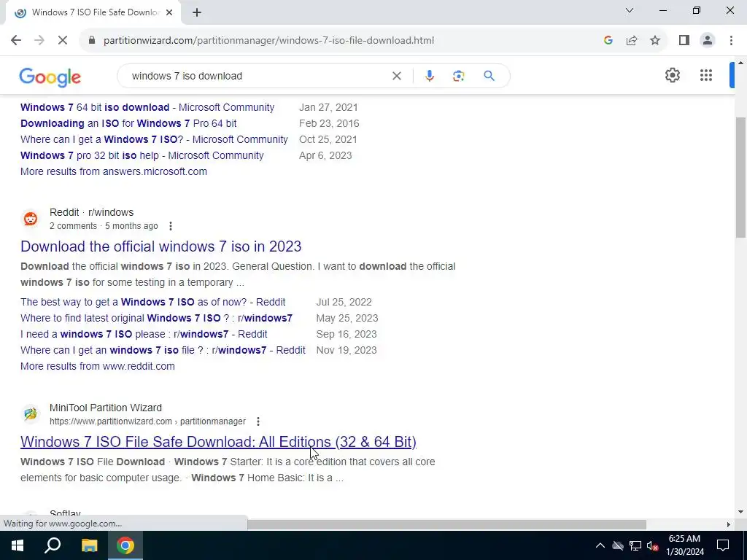The width and height of the screenshot is (747, 560).
Task: Open the Chrome profile avatar
Action: pyautogui.click(x=708, y=41)
